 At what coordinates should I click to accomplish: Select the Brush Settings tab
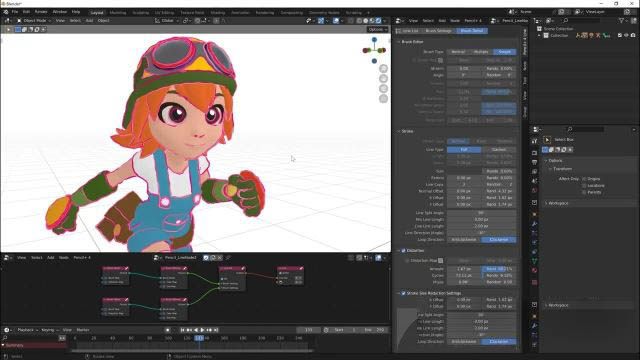click(x=438, y=31)
